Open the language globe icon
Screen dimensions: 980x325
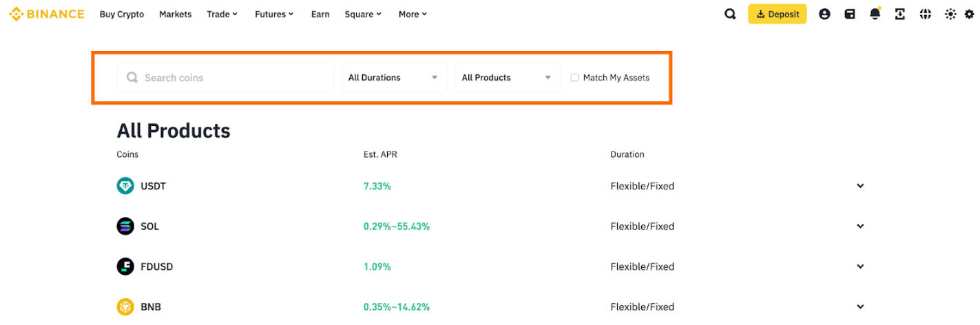926,14
